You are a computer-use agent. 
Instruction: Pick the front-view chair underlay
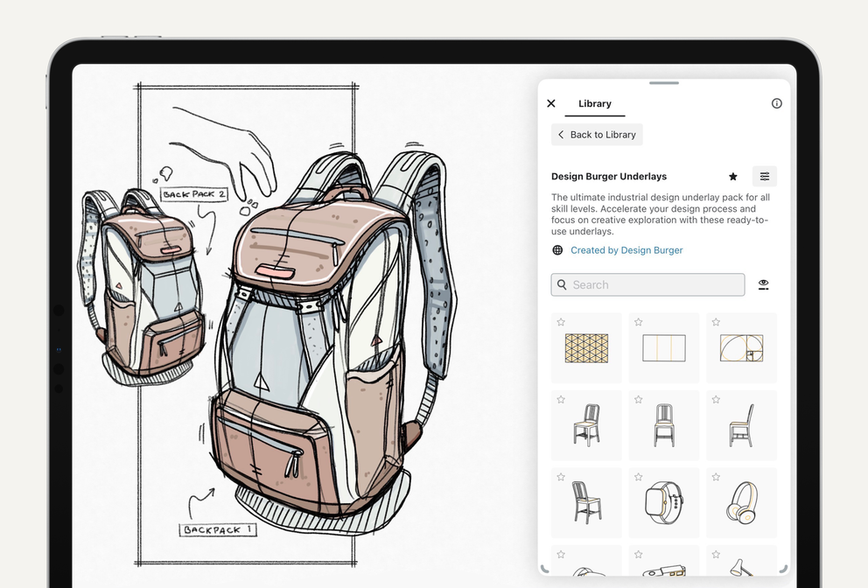coord(663,425)
